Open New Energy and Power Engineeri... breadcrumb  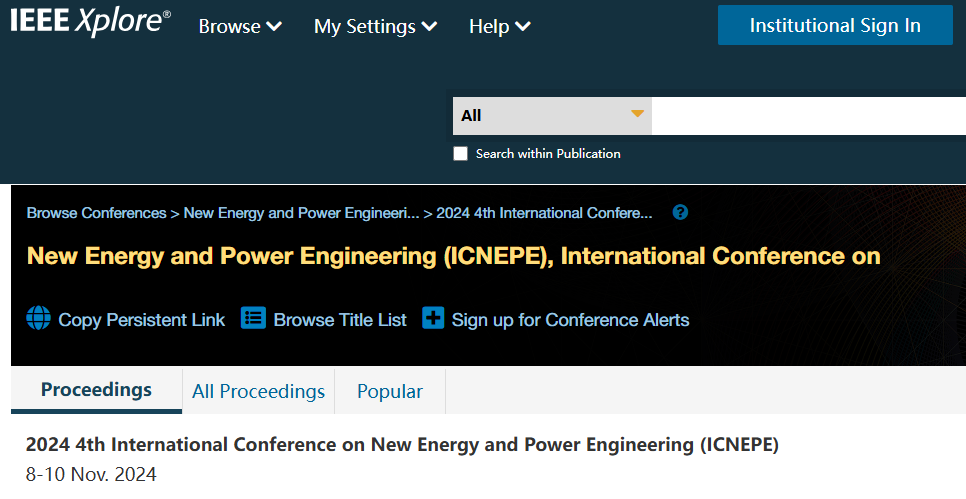(301, 213)
